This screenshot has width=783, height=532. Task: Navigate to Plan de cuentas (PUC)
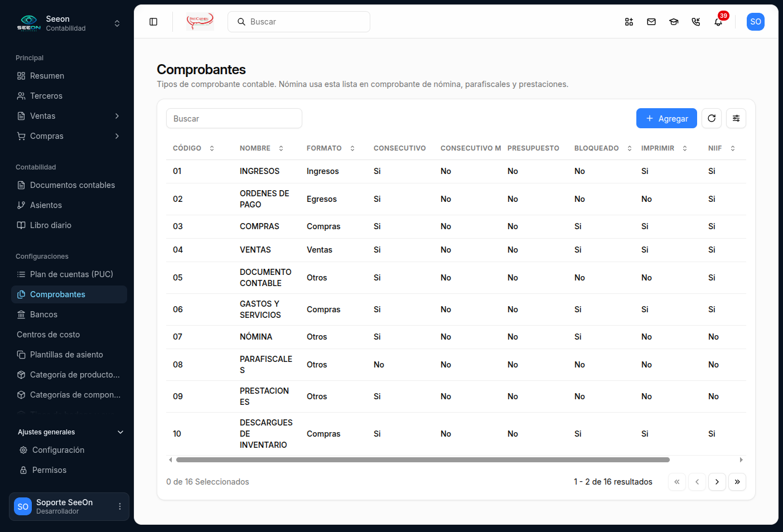[x=69, y=274]
